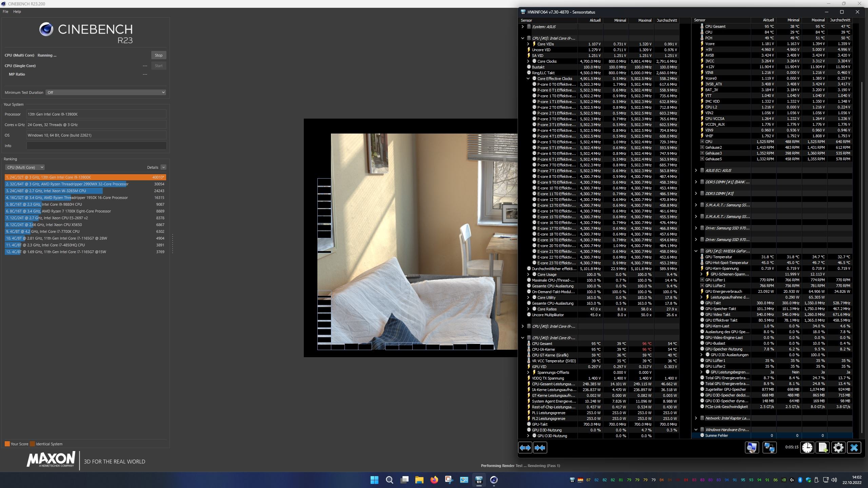The height and width of the screenshot is (488, 868).
Task: Select ranking row Core i7-7700K
Action: [x=85, y=231]
